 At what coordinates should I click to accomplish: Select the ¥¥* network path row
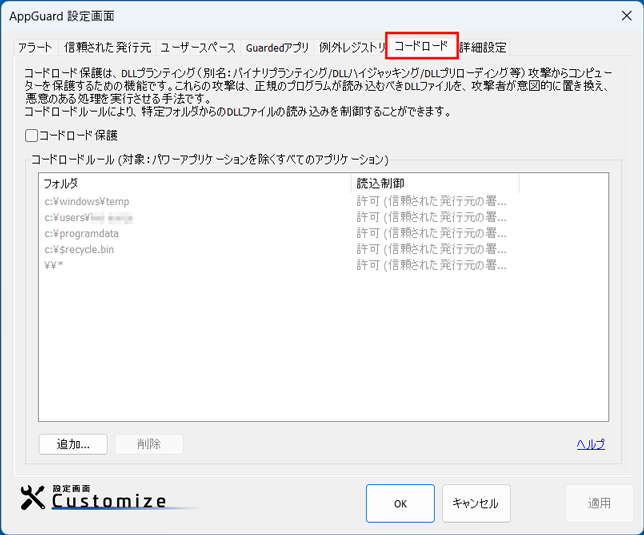55,265
